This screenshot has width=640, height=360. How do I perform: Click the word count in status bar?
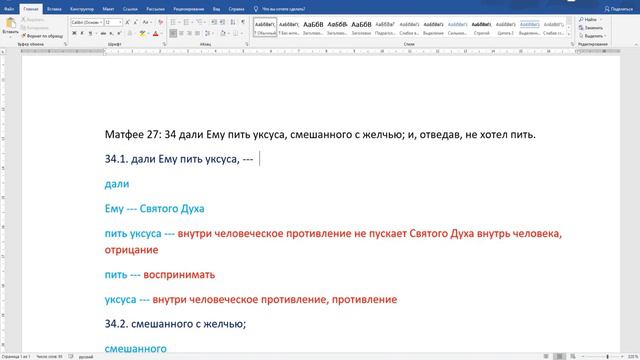49,356
